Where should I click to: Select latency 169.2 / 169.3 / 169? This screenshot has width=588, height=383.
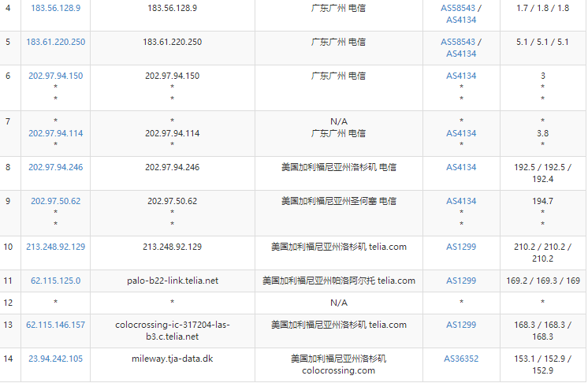click(x=543, y=281)
